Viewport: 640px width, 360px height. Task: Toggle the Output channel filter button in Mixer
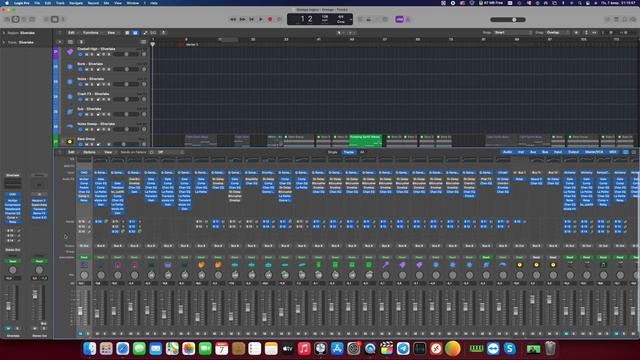tap(573, 152)
